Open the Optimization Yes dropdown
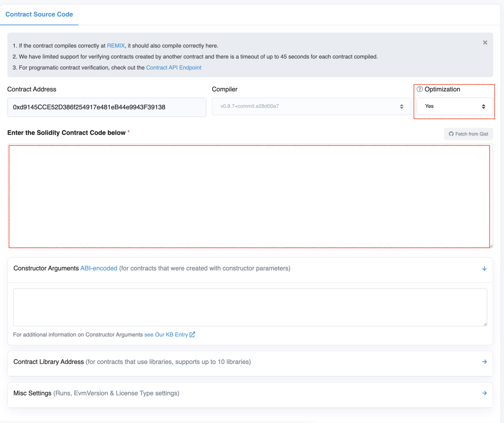Screen dimensions: 504x423 (455, 106)
